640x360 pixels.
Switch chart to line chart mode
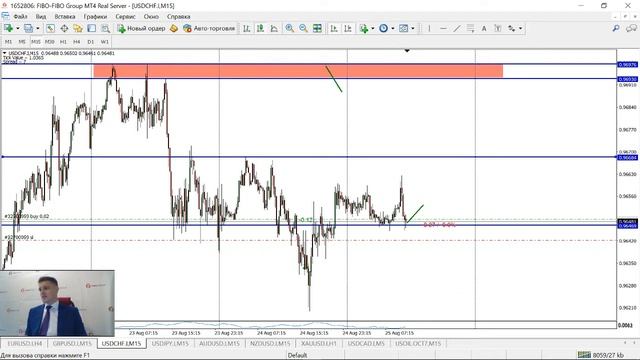pos(274,28)
